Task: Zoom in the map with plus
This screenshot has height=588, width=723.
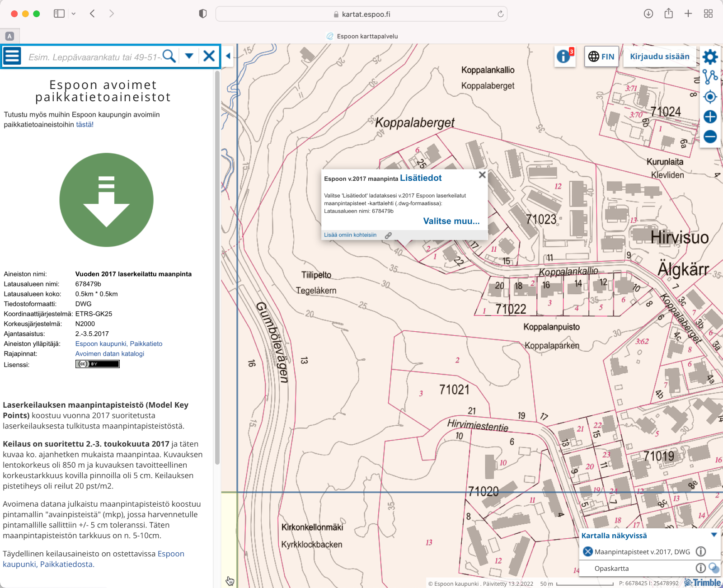Action: (710, 117)
